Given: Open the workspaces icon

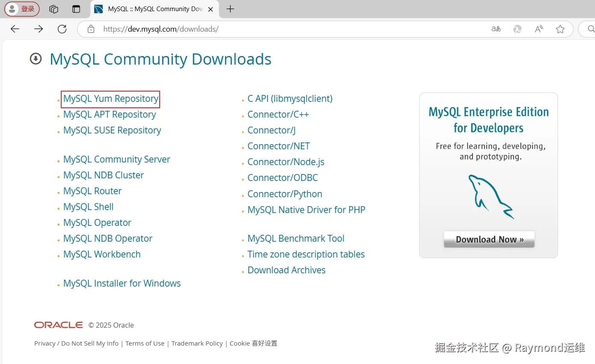Looking at the screenshot, I should point(54,9).
